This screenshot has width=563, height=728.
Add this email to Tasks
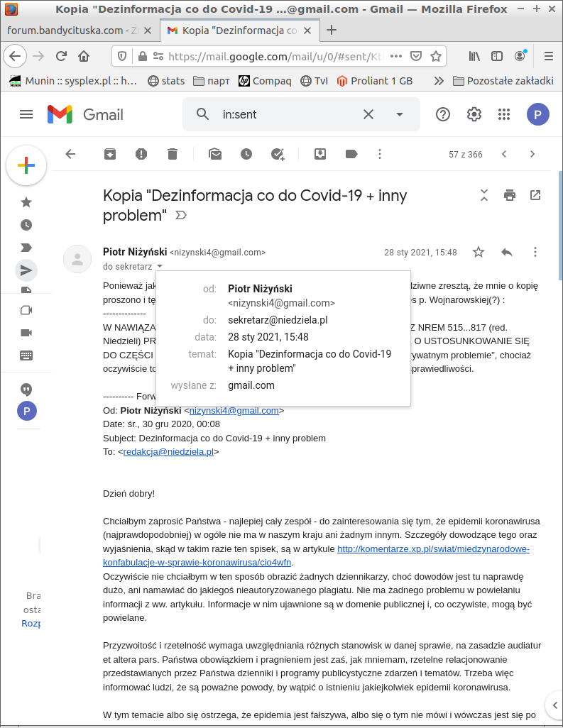point(278,154)
